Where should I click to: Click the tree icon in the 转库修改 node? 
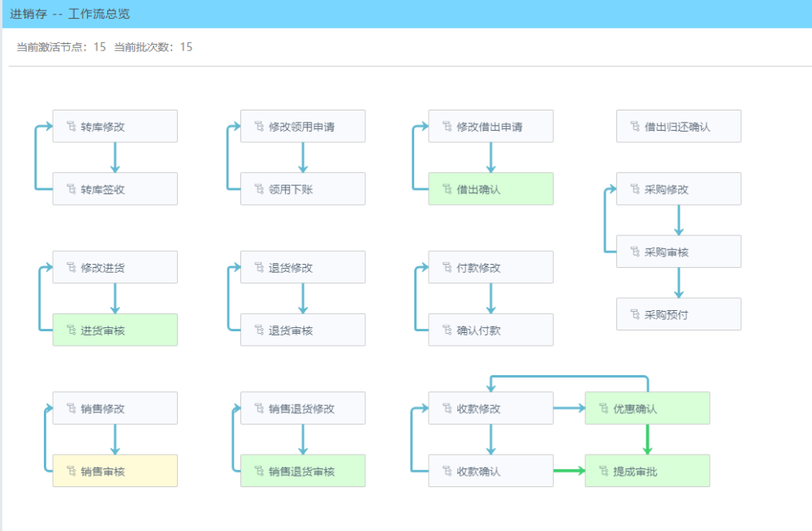pos(71,126)
